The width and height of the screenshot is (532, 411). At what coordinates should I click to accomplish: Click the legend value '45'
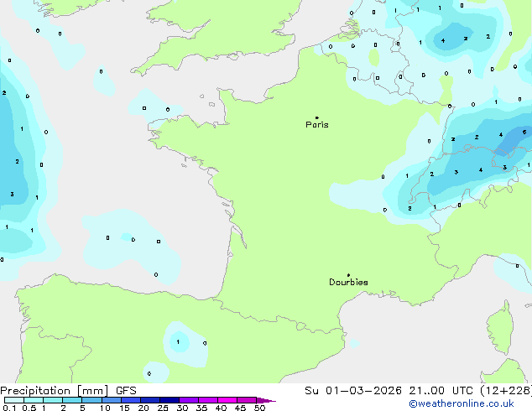pos(240,408)
